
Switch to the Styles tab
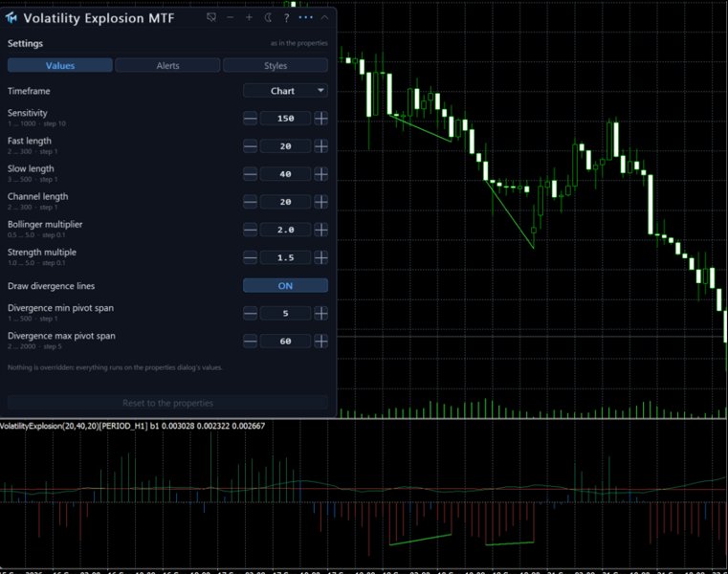pyautogui.click(x=276, y=65)
